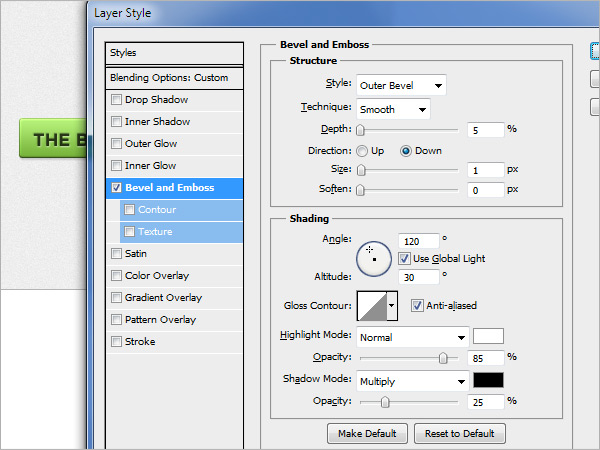Click the black shadow color swatch

(x=488, y=380)
